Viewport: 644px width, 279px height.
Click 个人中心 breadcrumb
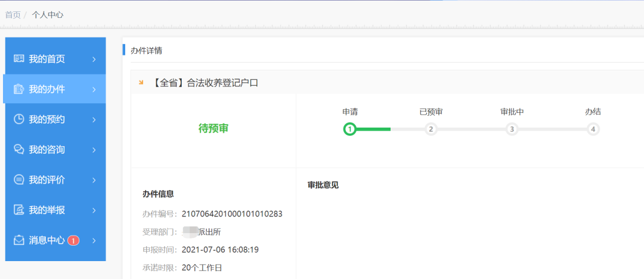(48, 15)
